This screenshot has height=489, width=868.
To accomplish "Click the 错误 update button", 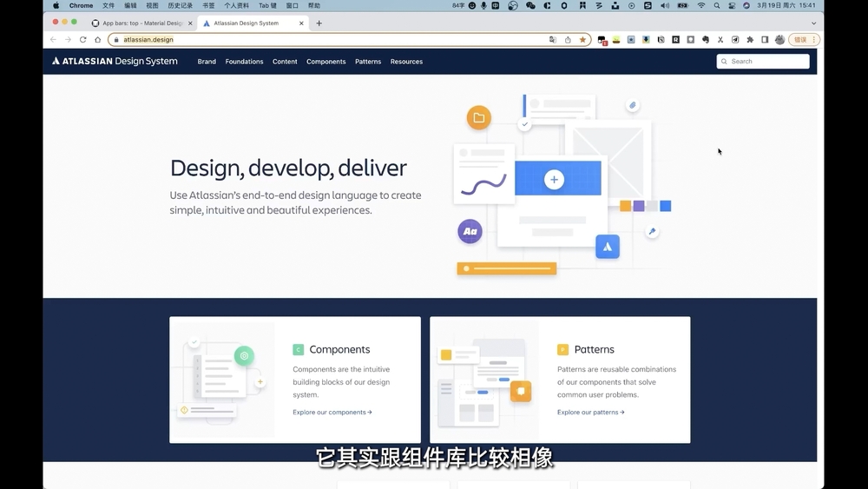I will click(804, 39).
